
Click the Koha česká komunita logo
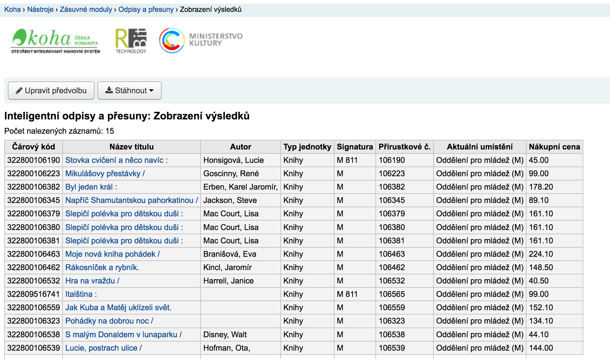click(55, 41)
